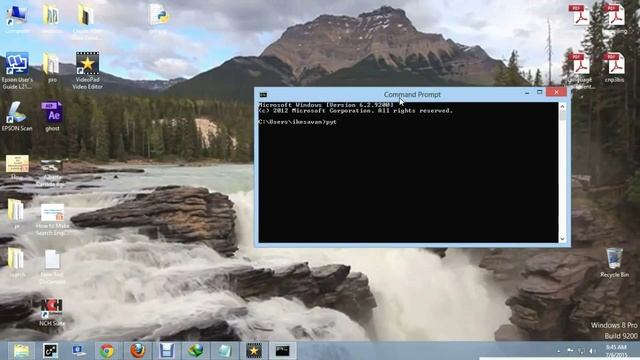Open VideoPad star icon on taskbar
This screenshot has height=360, width=640.
(x=254, y=351)
